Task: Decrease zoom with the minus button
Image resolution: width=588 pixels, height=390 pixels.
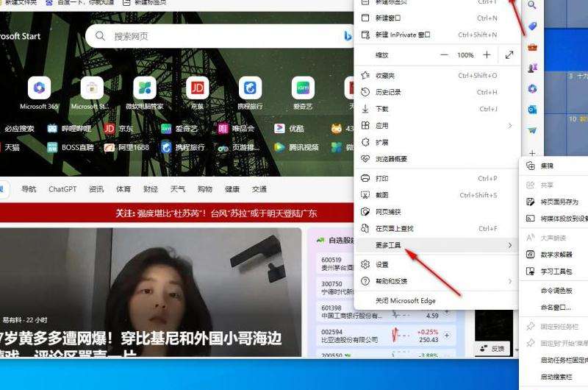Action: tap(445, 54)
